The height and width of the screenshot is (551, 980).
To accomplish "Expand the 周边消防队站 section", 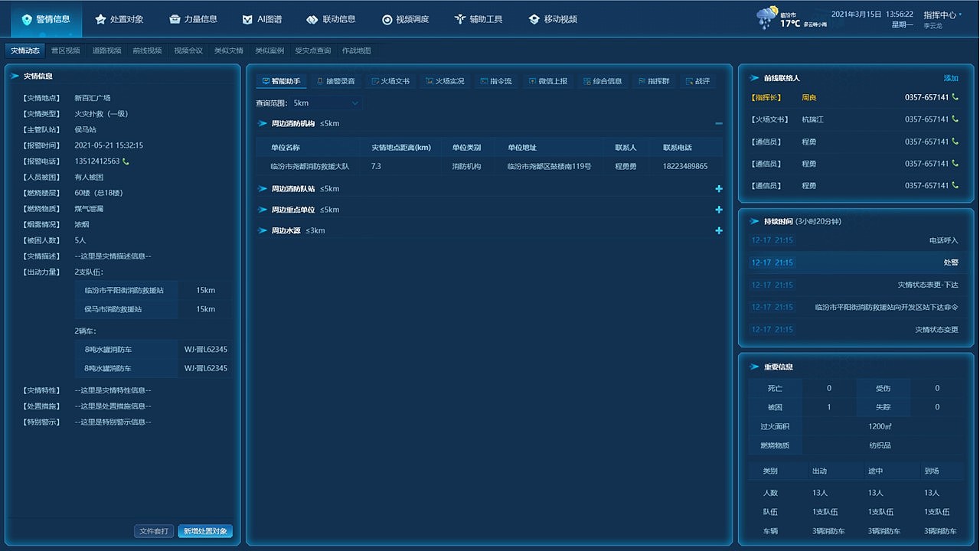I will [718, 189].
